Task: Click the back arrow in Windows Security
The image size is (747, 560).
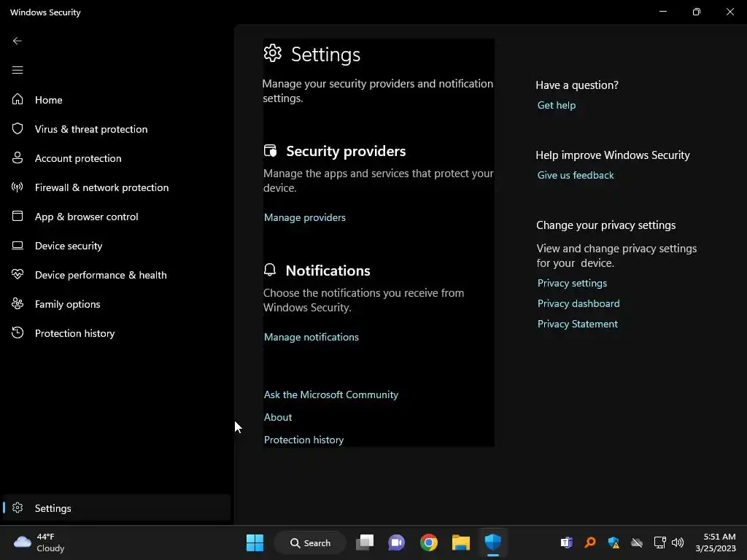Action: coord(18,41)
